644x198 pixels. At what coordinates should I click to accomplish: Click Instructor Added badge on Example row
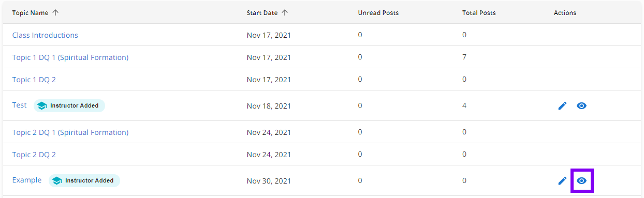(84, 180)
